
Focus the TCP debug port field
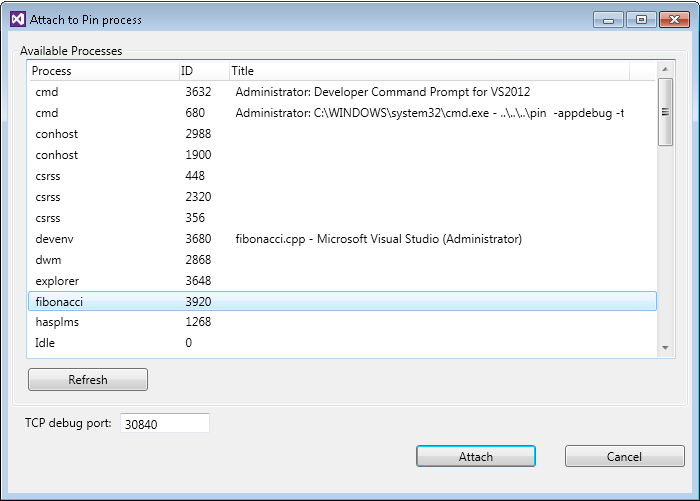point(165,423)
